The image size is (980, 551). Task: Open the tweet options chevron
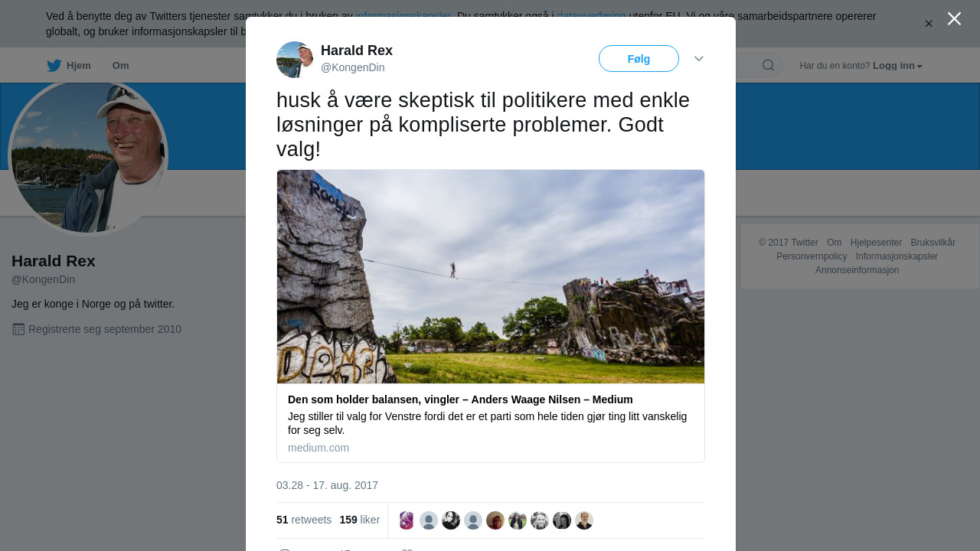698,59
